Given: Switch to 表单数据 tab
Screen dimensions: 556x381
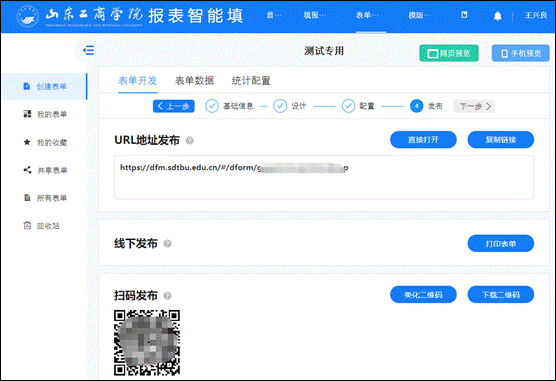Looking at the screenshot, I should tap(194, 81).
